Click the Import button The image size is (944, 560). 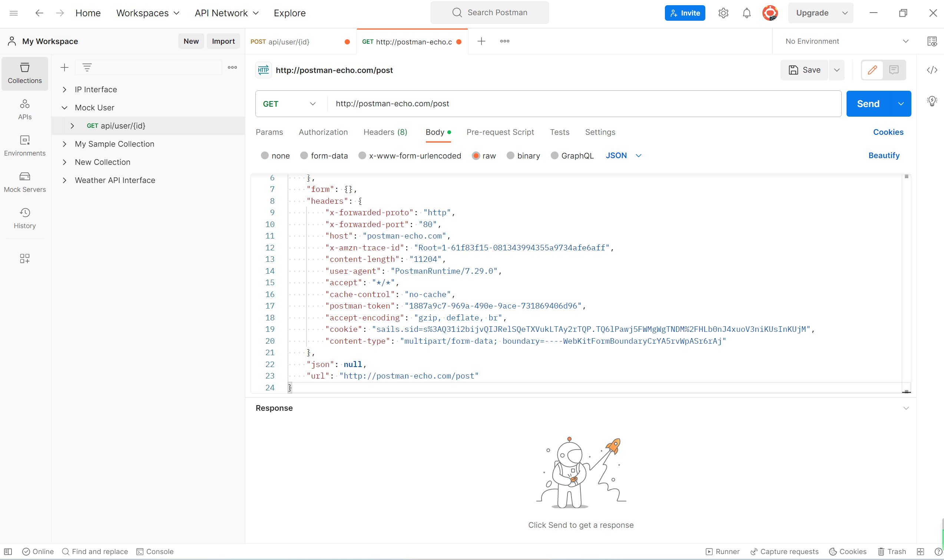pos(223,41)
